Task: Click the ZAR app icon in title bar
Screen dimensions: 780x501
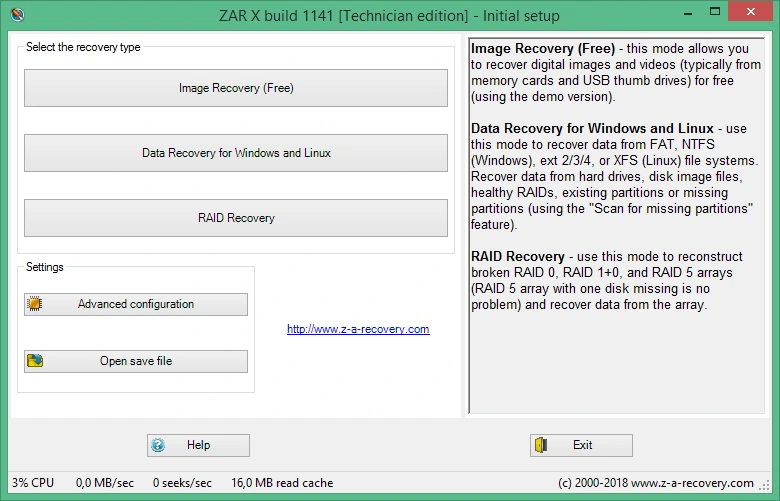Action: click(x=17, y=15)
